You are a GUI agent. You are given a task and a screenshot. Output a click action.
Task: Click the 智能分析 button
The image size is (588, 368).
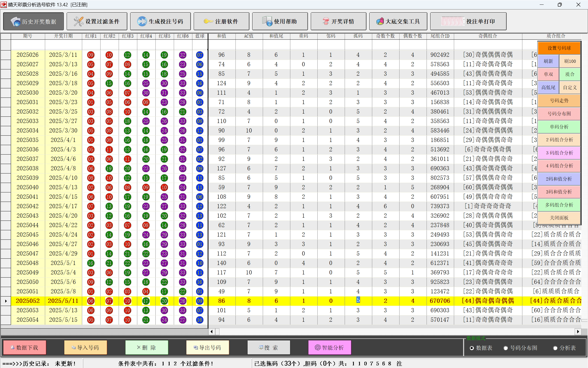(329, 347)
